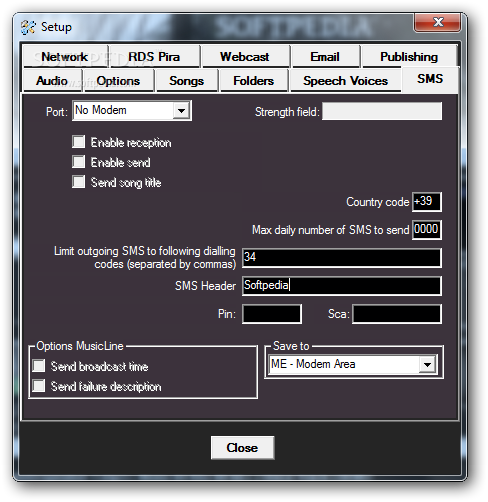The height and width of the screenshot is (502, 488).
Task: Open the Folders tab
Action: pyautogui.click(x=254, y=81)
